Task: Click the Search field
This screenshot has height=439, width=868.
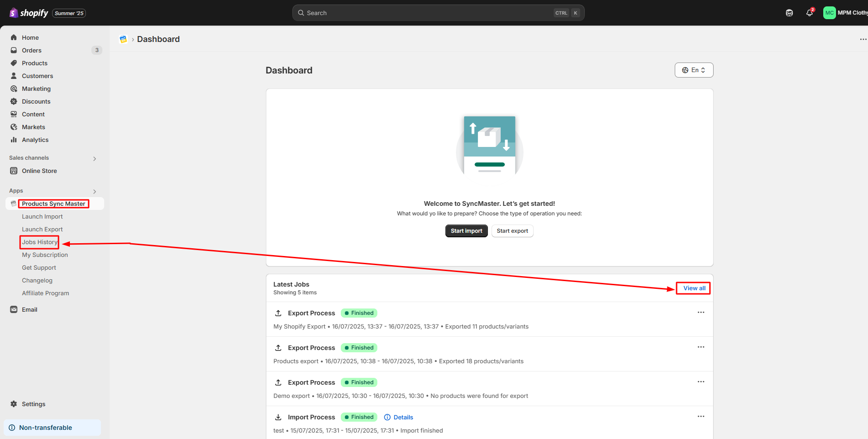Action: point(438,13)
